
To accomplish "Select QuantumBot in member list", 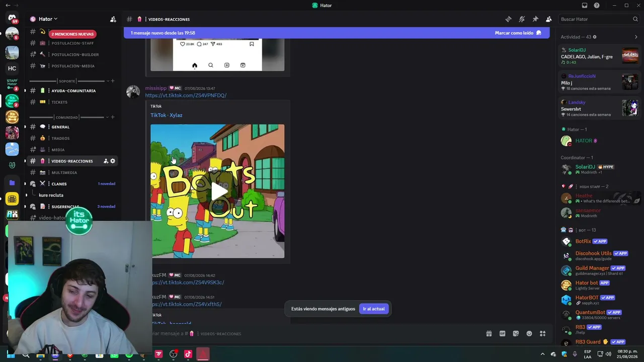I will click(600, 314).
